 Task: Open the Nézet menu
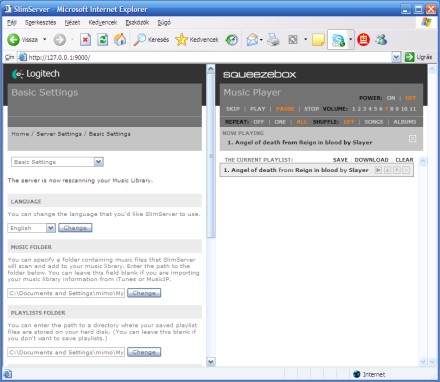[72, 23]
